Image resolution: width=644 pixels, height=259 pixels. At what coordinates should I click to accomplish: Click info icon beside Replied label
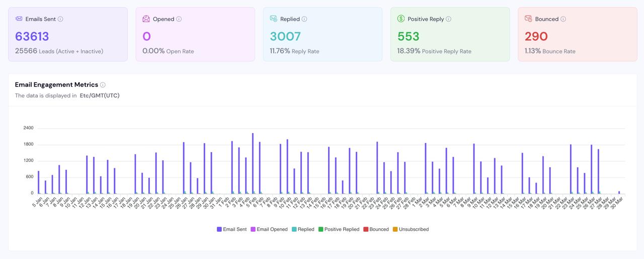coord(304,19)
